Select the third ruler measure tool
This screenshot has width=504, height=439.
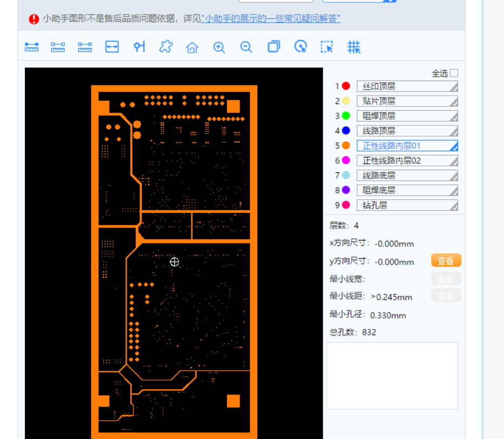85,47
